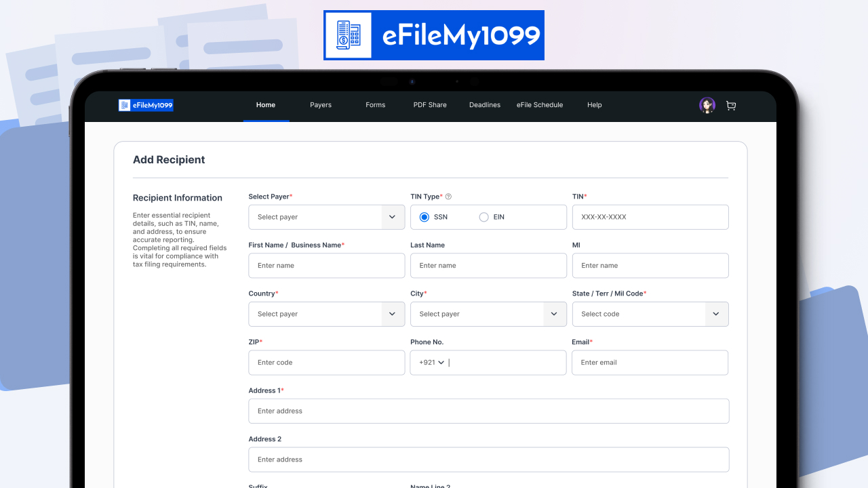Expand the State / Terr / Mil Code dropdown
Image resolution: width=868 pixels, height=488 pixels.
tap(650, 314)
